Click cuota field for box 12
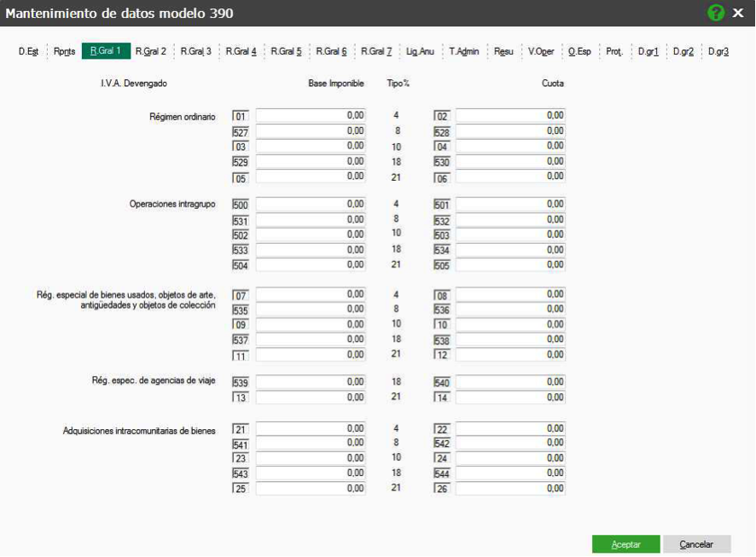 point(510,354)
